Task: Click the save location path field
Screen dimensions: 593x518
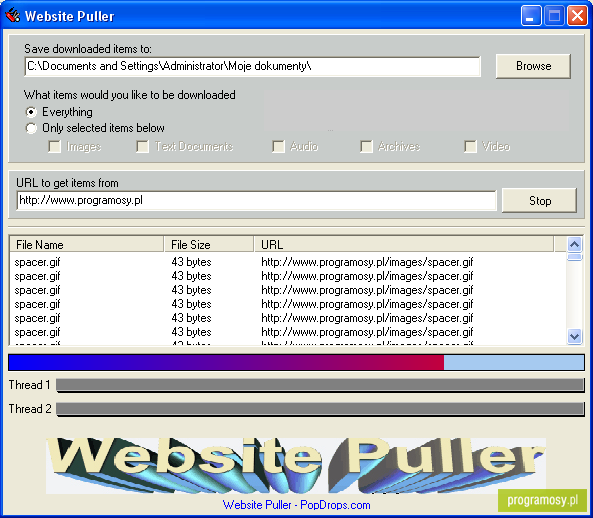Action: 253,67
